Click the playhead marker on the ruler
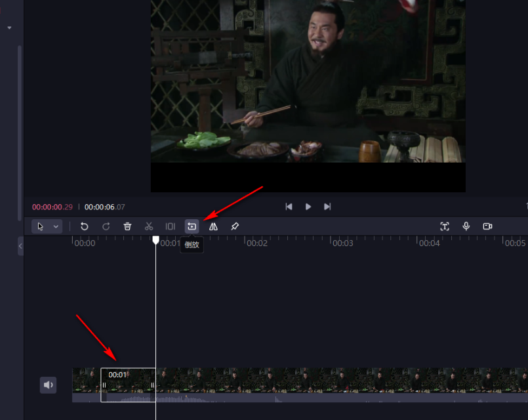 point(155,240)
